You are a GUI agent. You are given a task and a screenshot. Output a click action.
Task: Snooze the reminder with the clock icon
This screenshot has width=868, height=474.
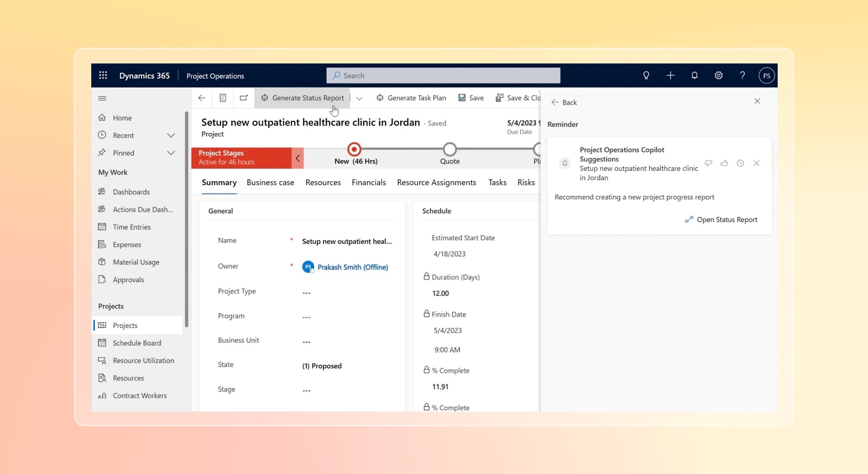[740, 163]
